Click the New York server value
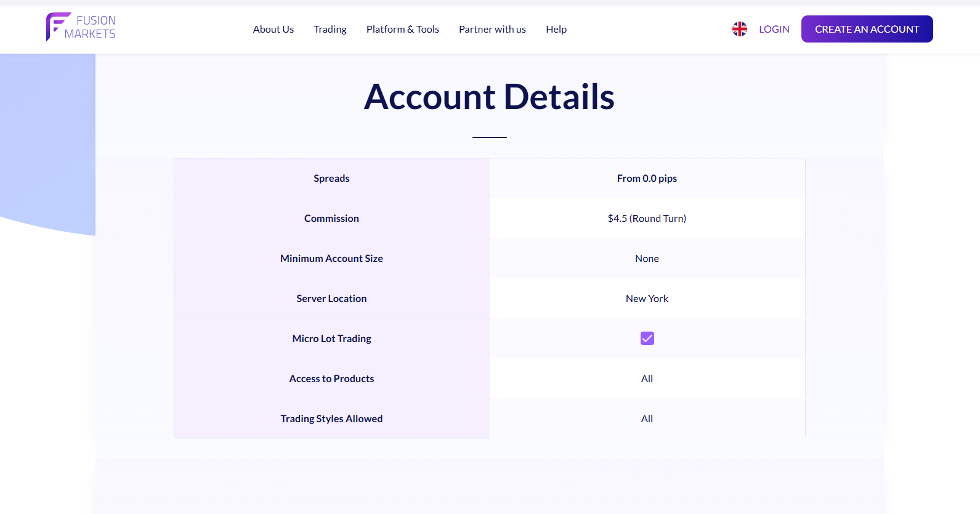 click(x=647, y=298)
